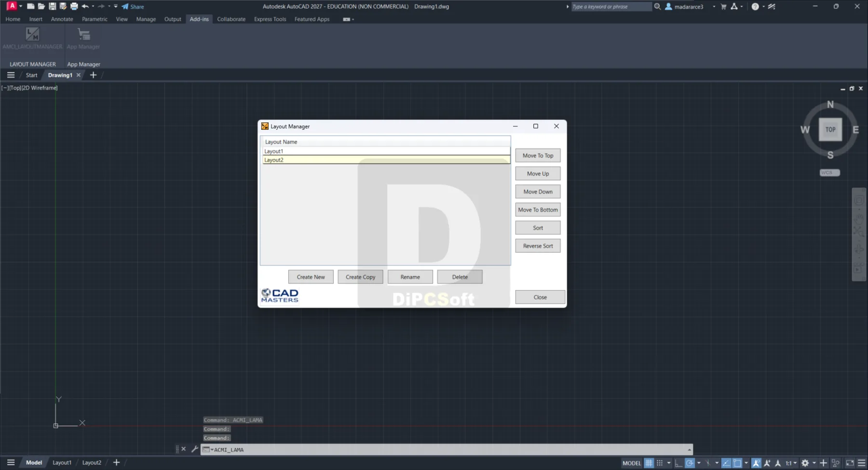The height and width of the screenshot is (470, 868).
Task: Toggle the MODEL space status button
Action: click(x=632, y=463)
